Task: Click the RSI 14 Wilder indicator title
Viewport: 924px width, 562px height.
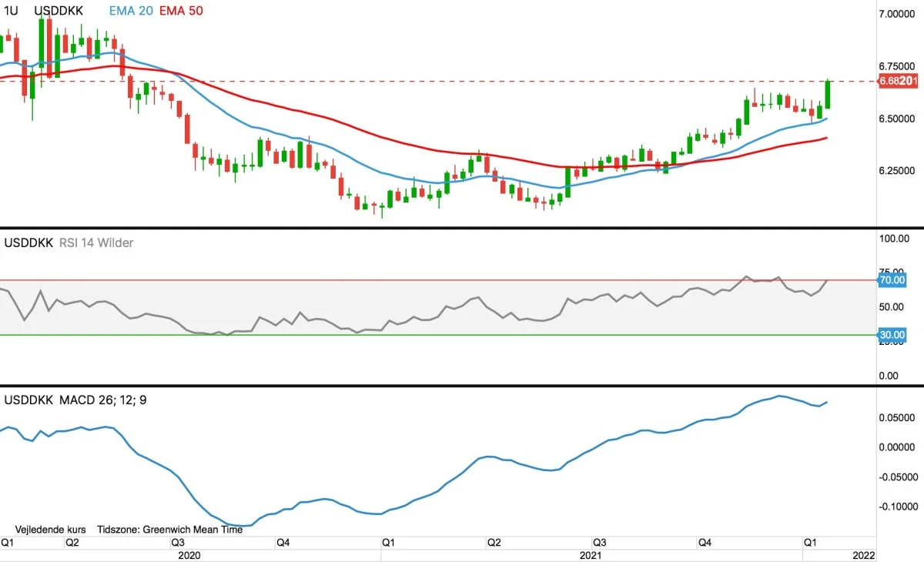Action: pyautogui.click(x=97, y=243)
